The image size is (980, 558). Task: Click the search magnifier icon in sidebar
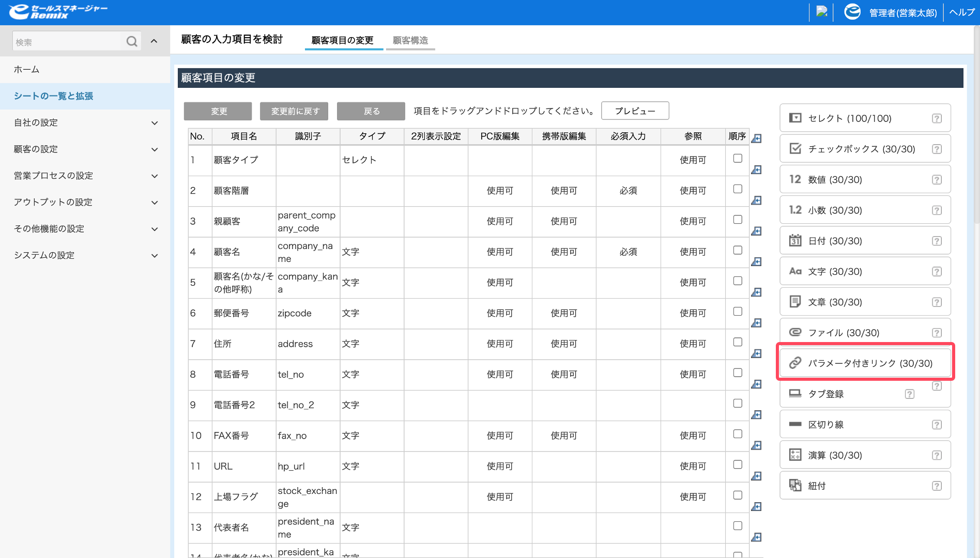132,41
